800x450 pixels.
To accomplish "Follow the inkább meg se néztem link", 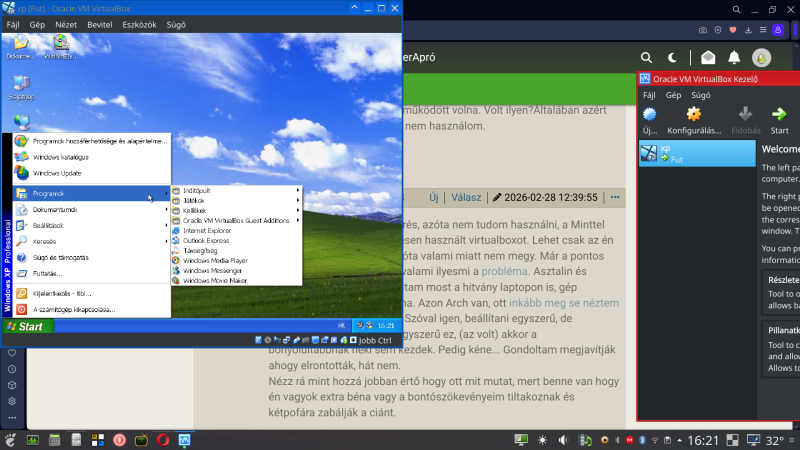I will point(564,303).
